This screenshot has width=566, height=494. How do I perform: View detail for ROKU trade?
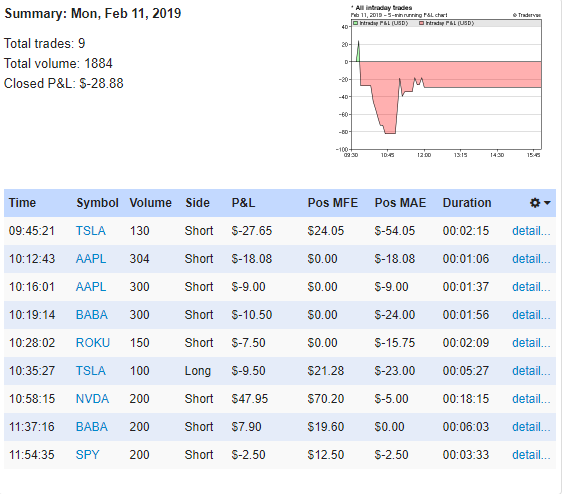[x=531, y=343]
